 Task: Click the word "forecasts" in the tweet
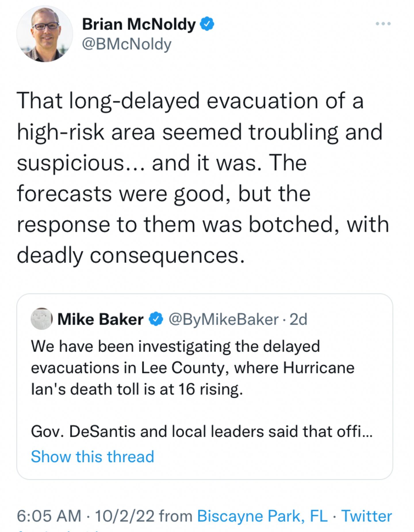coord(64,194)
